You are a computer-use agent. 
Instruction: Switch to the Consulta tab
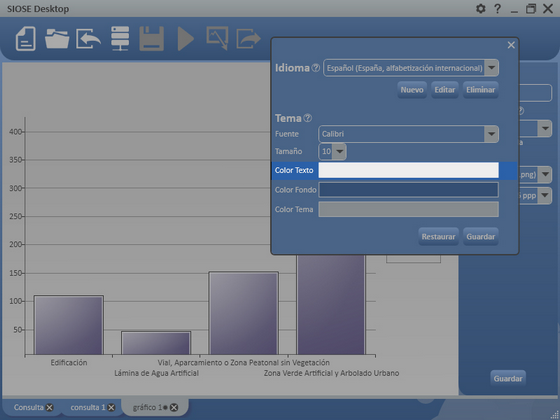29,408
